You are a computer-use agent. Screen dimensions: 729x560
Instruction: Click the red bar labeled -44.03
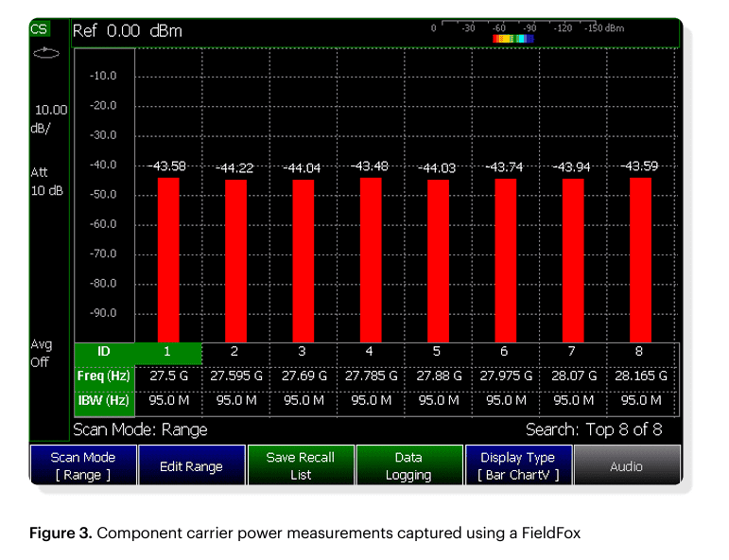[438, 261]
